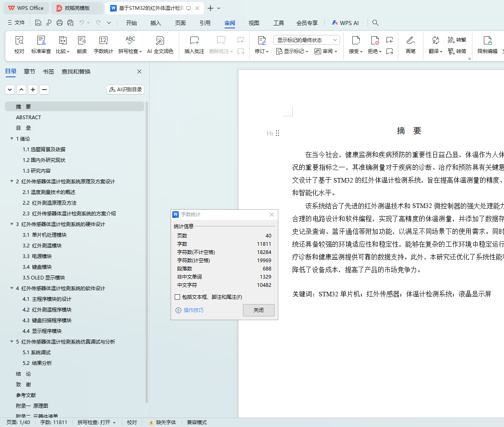Click the print icon in quick toolbar
Viewport: 504px width, 427px height.
60,23
